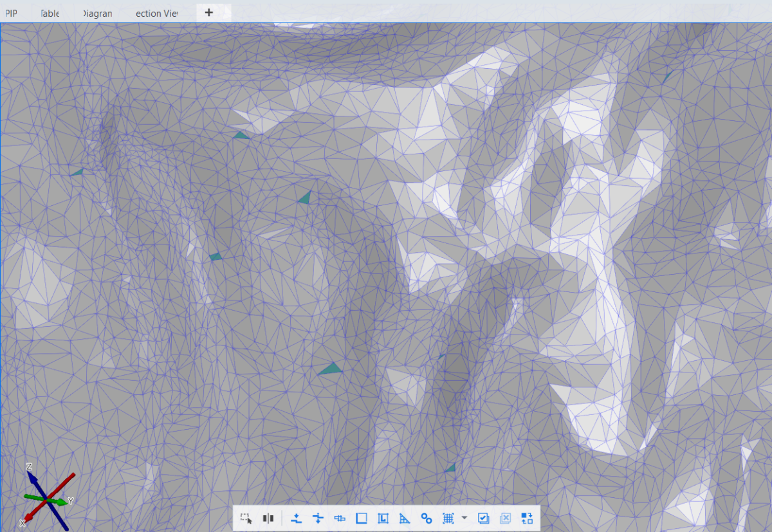The image size is (772, 532).
Task: Select the horizontal alignment bars icon
Action: pos(340,518)
